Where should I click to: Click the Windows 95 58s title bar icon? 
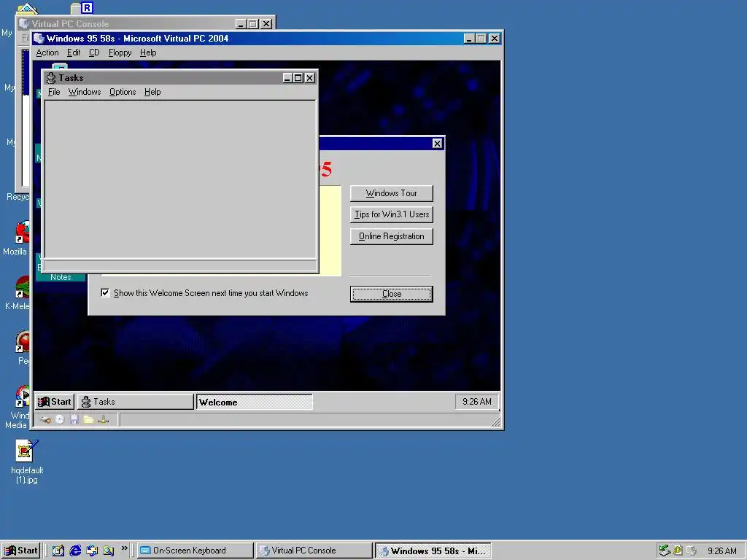[x=39, y=39]
